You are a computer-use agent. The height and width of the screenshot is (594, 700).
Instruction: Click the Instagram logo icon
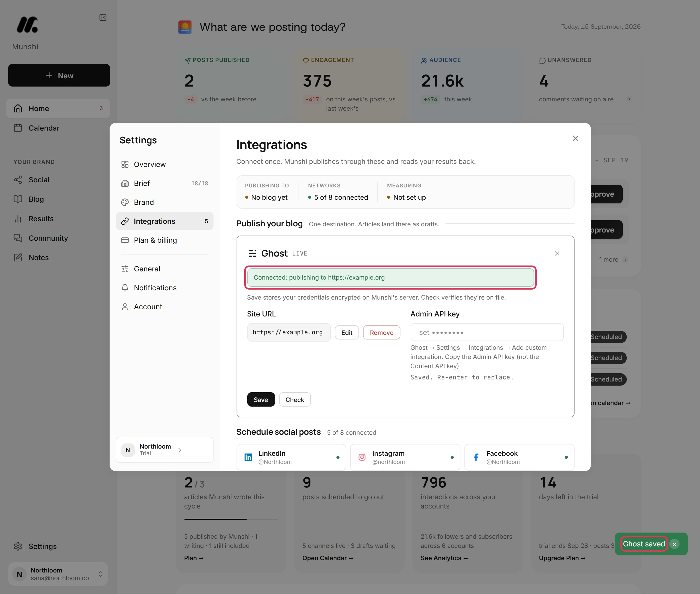[x=362, y=457]
